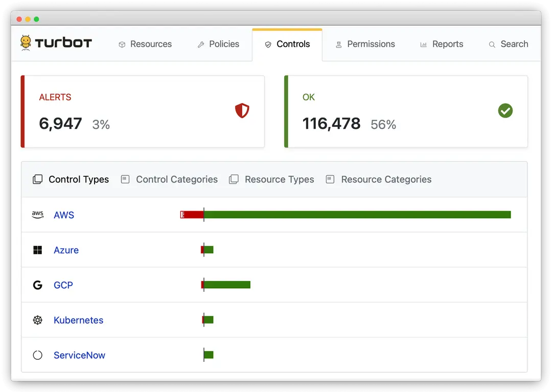The height and width of the screenshot is (392, 552).
Task: Click the AWS green OK bar segment
Action: (x=357, y=215)
